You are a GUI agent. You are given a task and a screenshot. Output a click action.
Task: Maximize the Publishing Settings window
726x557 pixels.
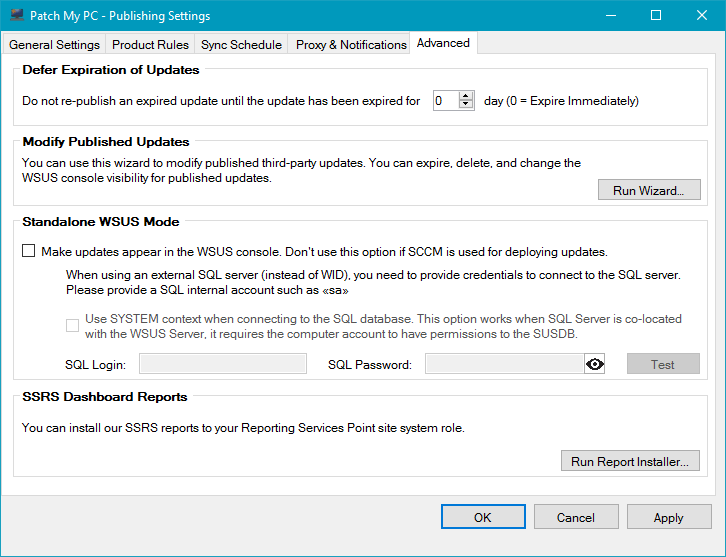[x=656, y=15]
